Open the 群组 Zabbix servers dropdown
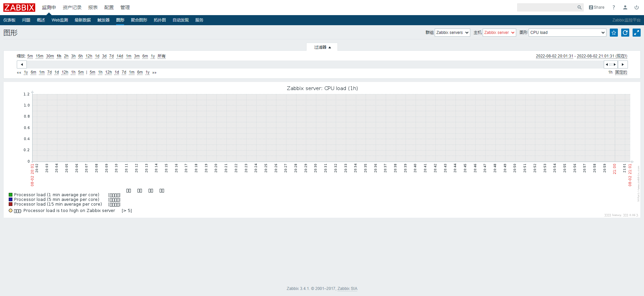Viewport: 644px width, 296px height. point(452,33)
